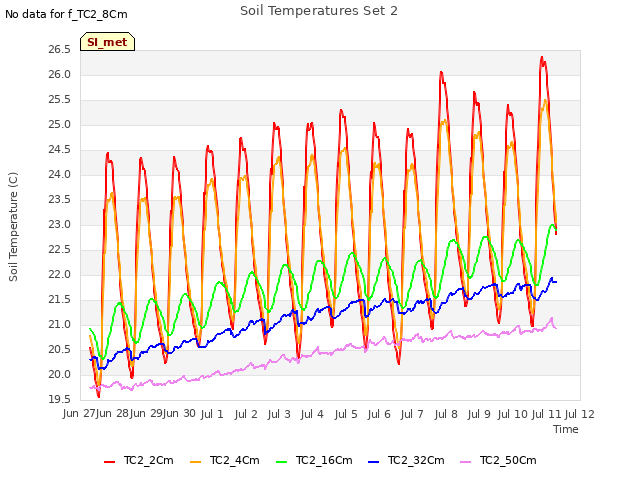
Task: Click the chart title Soil Temperatures Set 2
Action: tap(319, 11)
